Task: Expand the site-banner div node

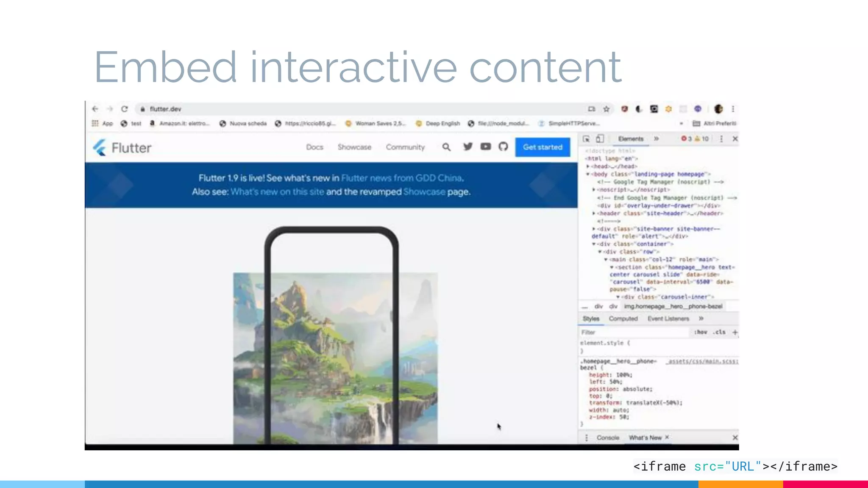Action: pyautogui.click(x=594, y=229)
